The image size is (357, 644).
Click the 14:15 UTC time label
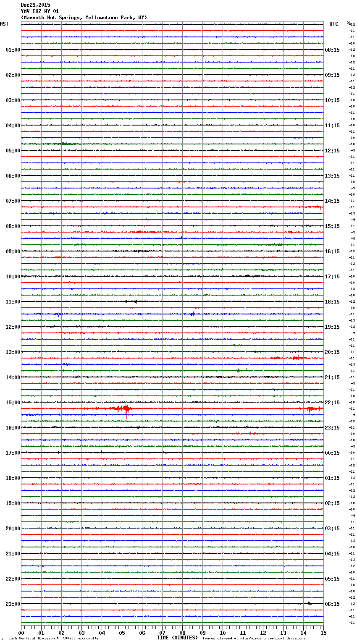pos(332,201)
